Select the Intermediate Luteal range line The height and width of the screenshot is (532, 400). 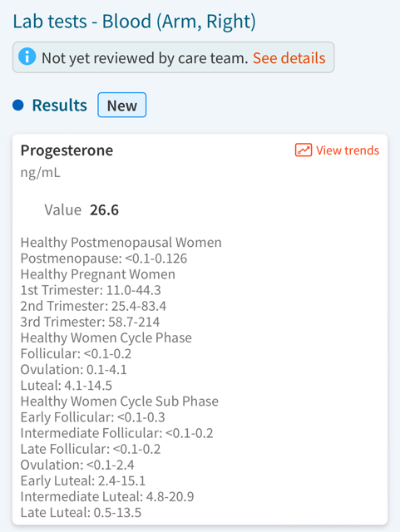[x=107, y=497]
